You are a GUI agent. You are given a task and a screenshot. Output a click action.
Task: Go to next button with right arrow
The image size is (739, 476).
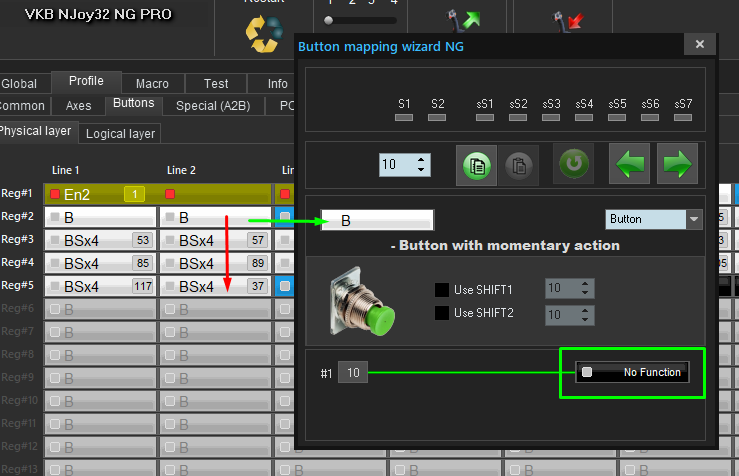coord(677,164)
